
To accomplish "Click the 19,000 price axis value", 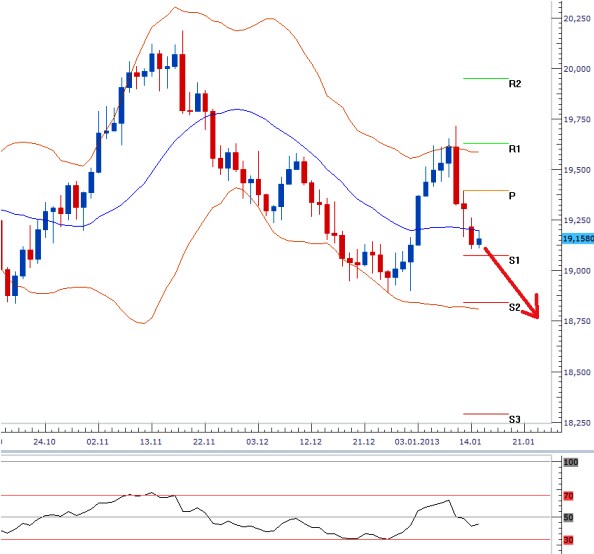I will 577,271.
